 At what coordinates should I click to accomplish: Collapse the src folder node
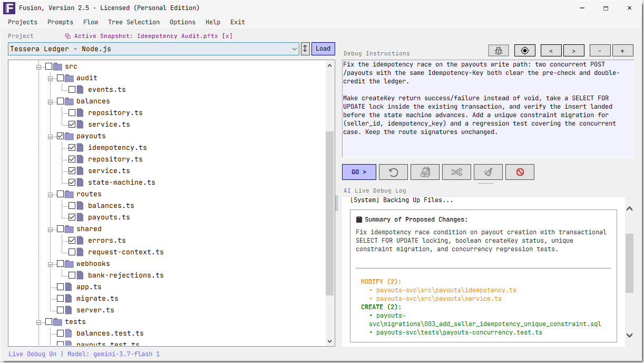(38, 67)
